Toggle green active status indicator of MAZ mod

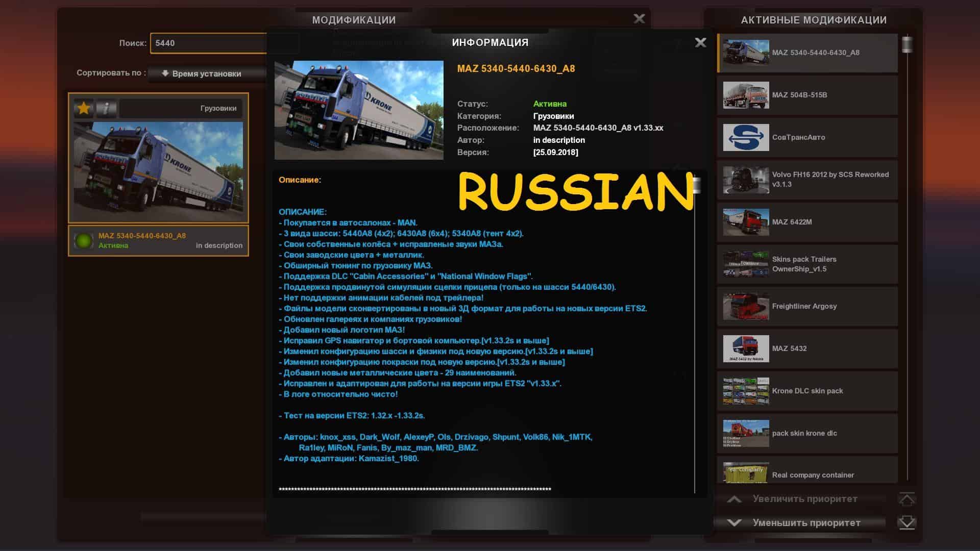point(83,241)
